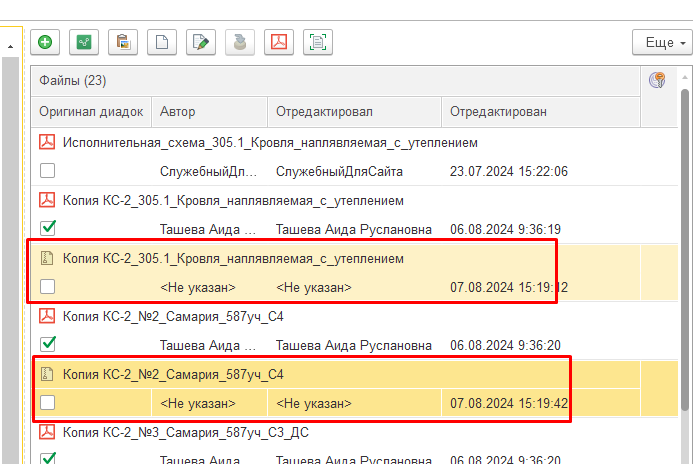Screen dimensions: 693x464
Task: Toggle checkbox under Исполнительная_схема_305.1 file
Action: coord(47,171)
